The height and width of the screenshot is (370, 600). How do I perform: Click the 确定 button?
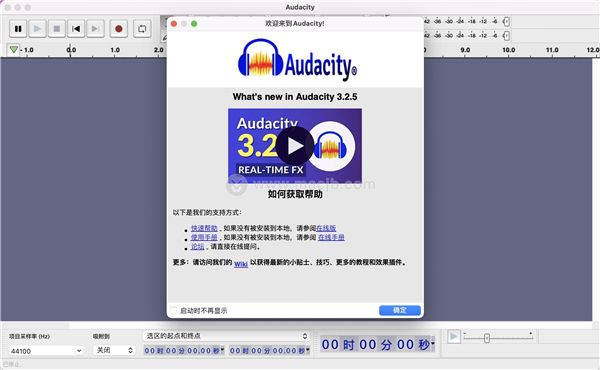400,310
